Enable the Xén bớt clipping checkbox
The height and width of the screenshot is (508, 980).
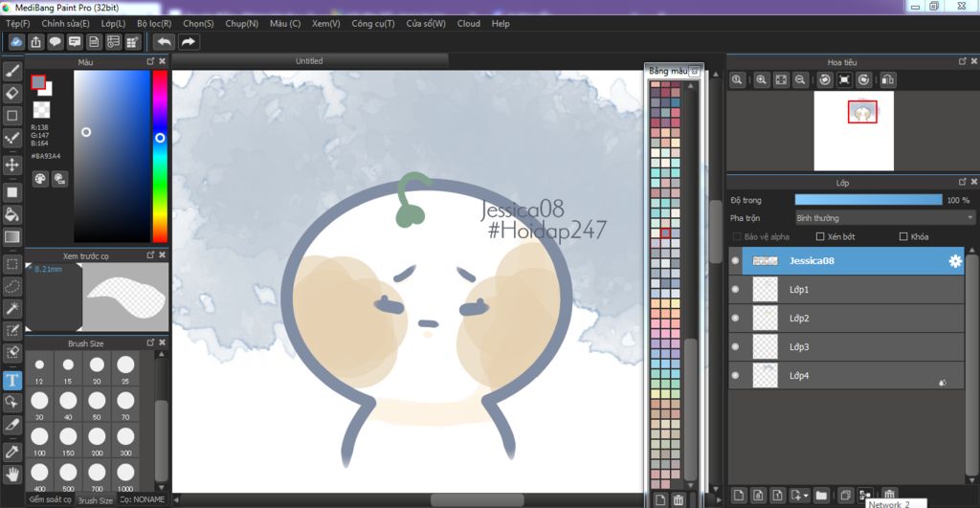tap(820, 236)
